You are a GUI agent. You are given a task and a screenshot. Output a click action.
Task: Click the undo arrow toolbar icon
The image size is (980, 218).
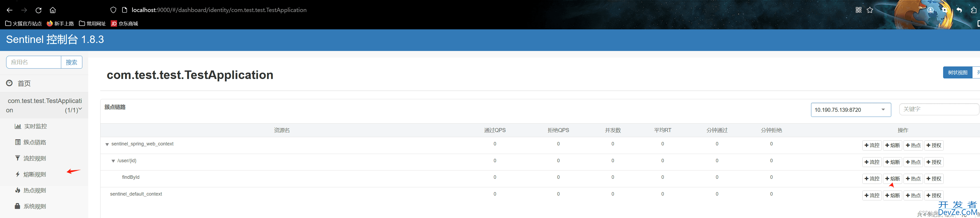coord(959,10)
